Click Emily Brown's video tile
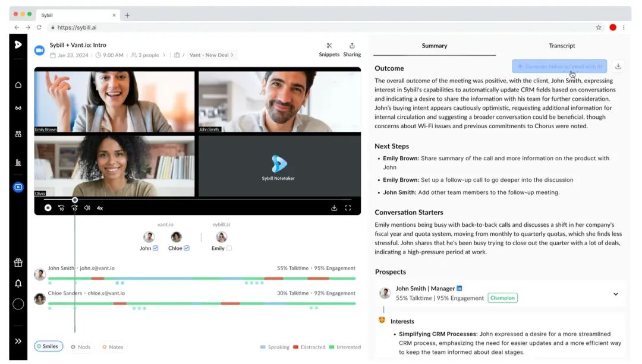This screenshot has width=642, height=364. pyautogui.click(x=115, y=102)
